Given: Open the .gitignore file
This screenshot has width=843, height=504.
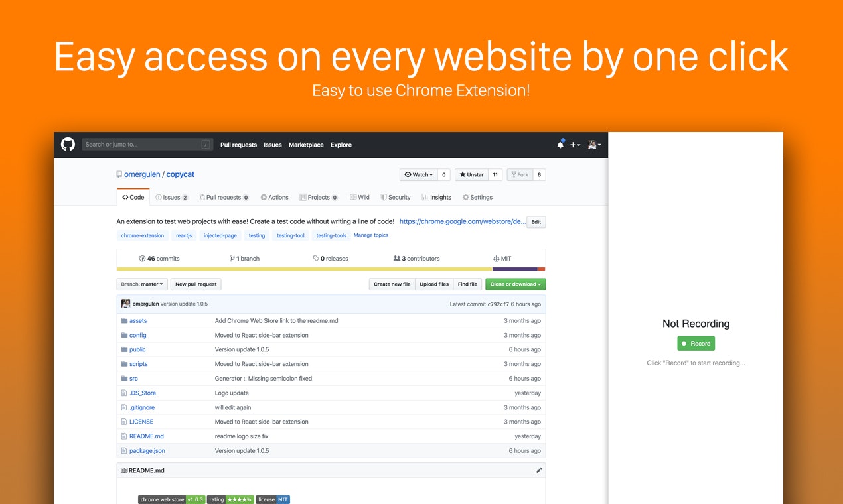Looking at the screenshot, I should pyautogui.click(x=142, y=407).
